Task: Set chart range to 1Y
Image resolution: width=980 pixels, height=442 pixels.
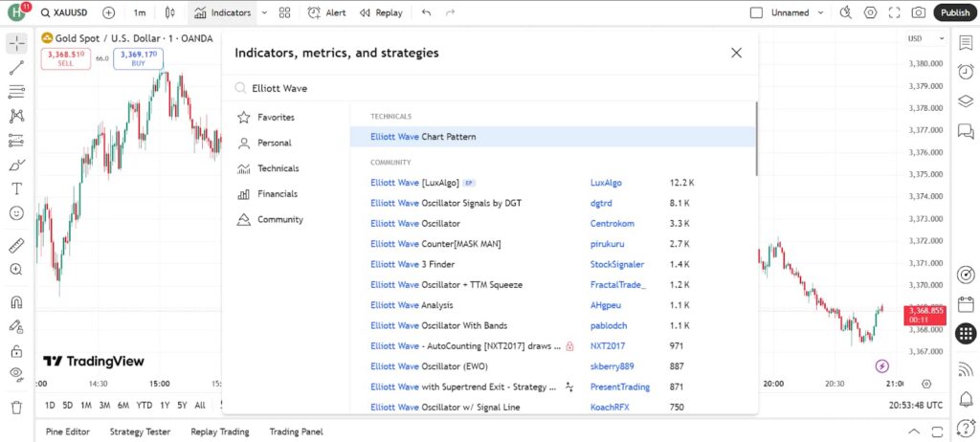Action: tap(165, 405)
